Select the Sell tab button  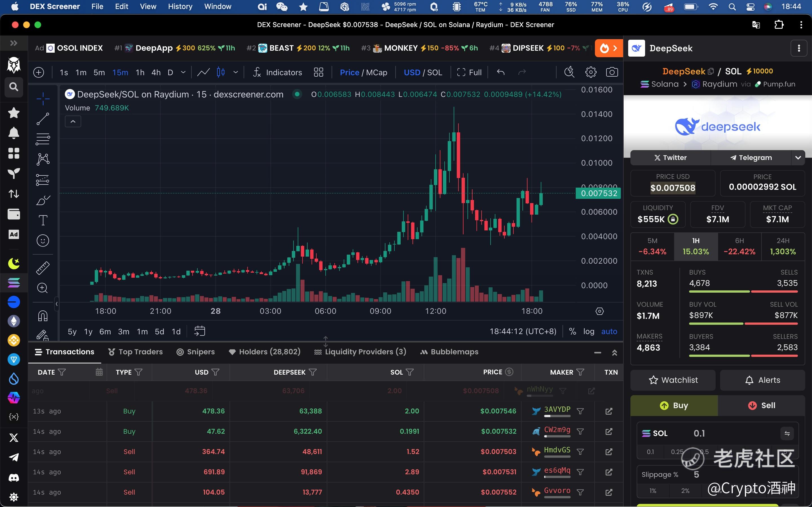761,405
